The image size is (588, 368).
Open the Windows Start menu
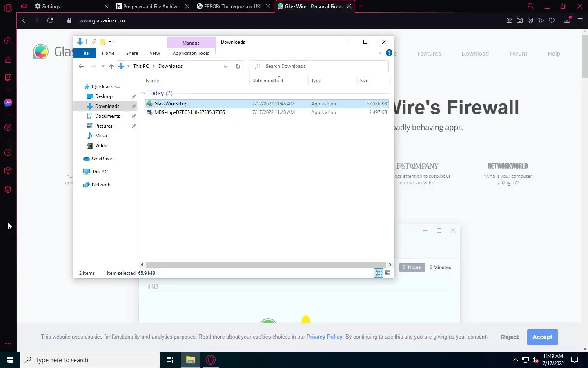point(10,360)
